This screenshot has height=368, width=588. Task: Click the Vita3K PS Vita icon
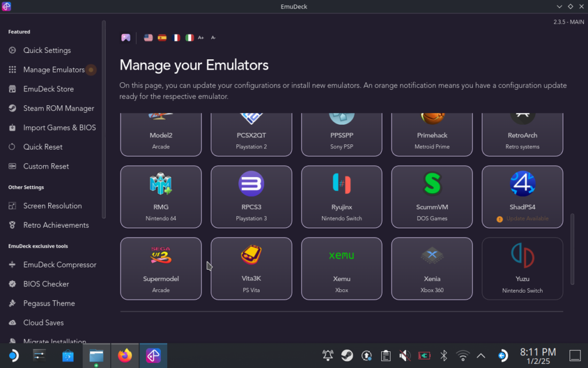(x=252, y=255)
